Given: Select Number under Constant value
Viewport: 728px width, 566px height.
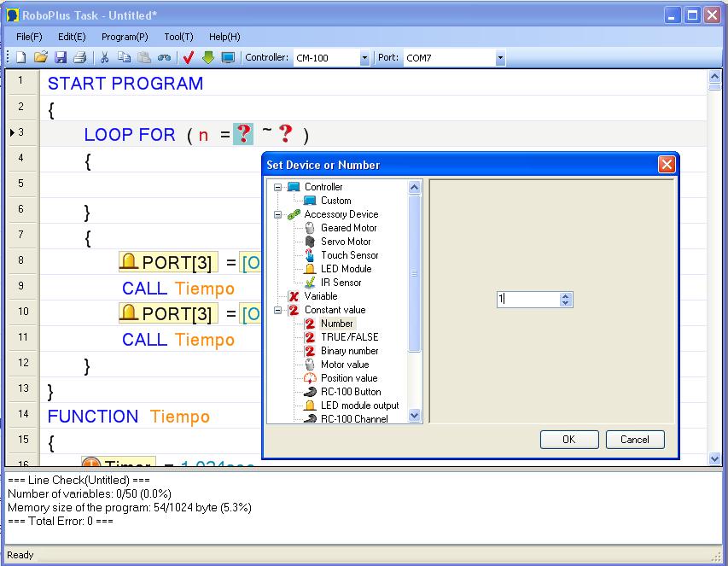Looking at the screenshot, I should click(x=337, y=324).
